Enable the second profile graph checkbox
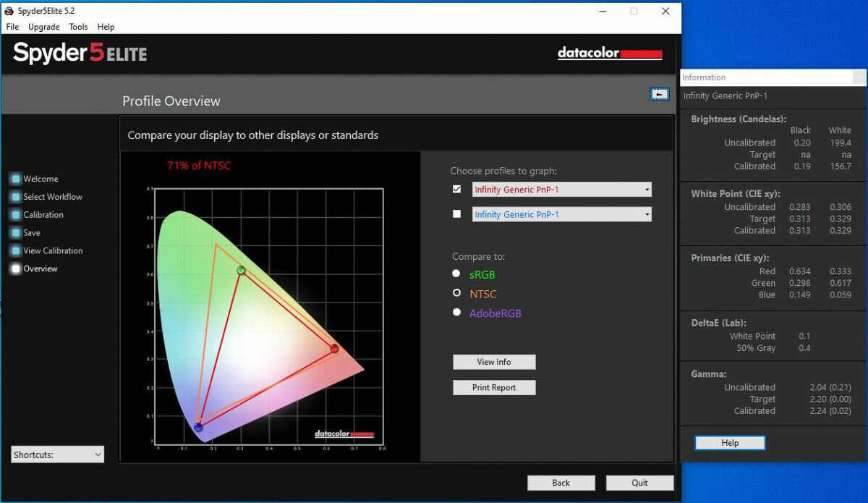The width and height of the screenshot is (868, 503). [x=456, y=214]
